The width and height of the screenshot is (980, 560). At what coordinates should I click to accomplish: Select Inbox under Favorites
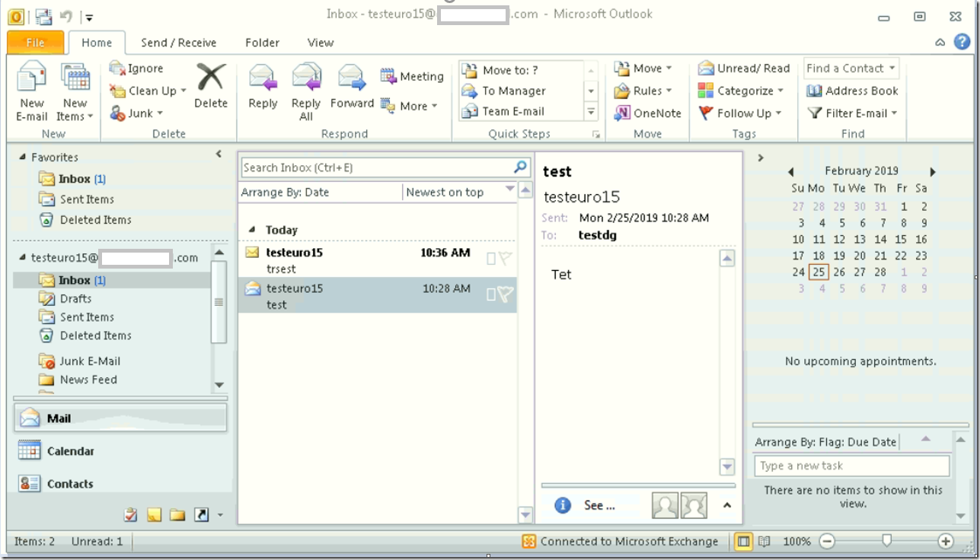coord(73,179)
